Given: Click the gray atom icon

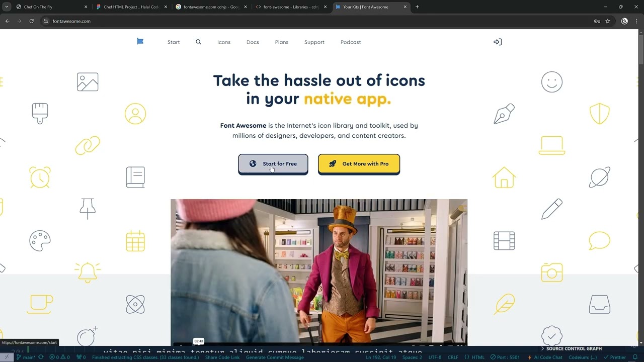Looking at the screenshot, I should [x=135, y=304].
